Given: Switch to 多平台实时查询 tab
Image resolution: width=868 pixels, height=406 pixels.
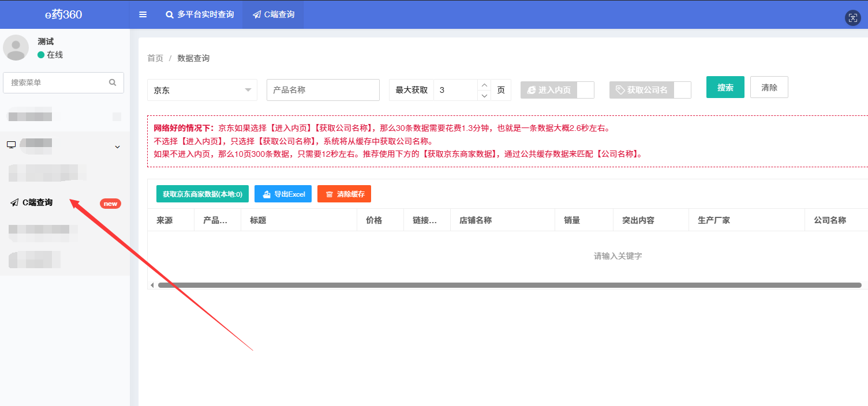Looking at the screenshot, I should (x=200, y=14).
